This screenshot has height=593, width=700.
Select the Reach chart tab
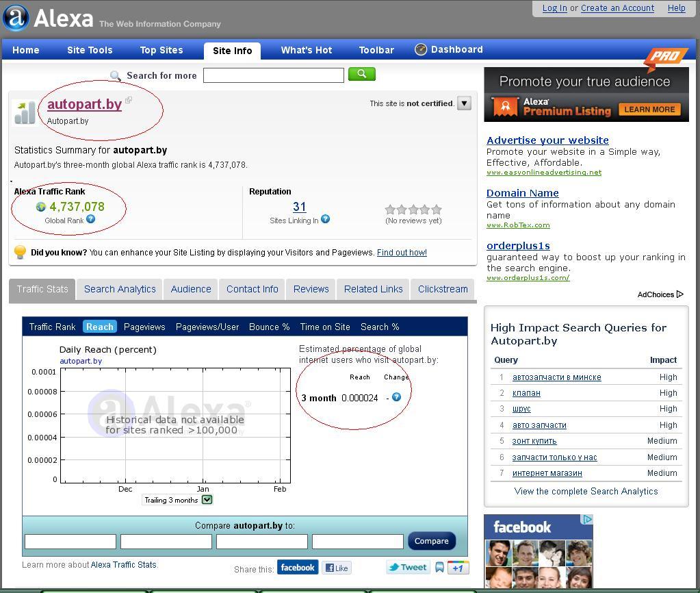[99, 327]
